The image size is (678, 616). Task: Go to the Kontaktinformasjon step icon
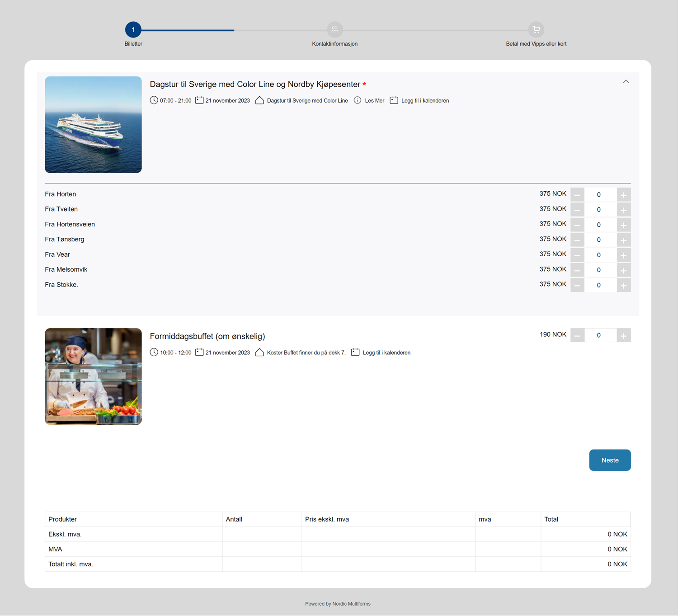[335, 30]
